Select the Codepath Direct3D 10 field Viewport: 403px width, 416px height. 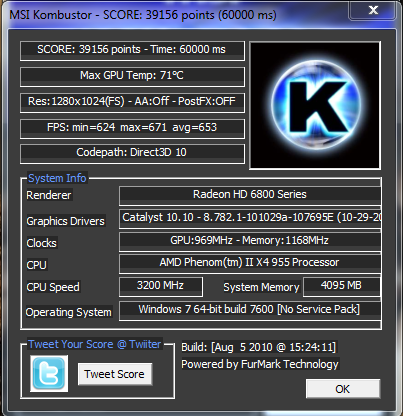pyautogui.click(x=132, y=154)
